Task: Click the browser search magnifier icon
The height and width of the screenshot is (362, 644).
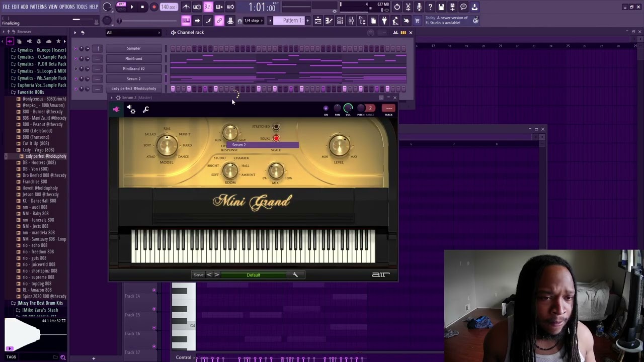Action: 63,357
